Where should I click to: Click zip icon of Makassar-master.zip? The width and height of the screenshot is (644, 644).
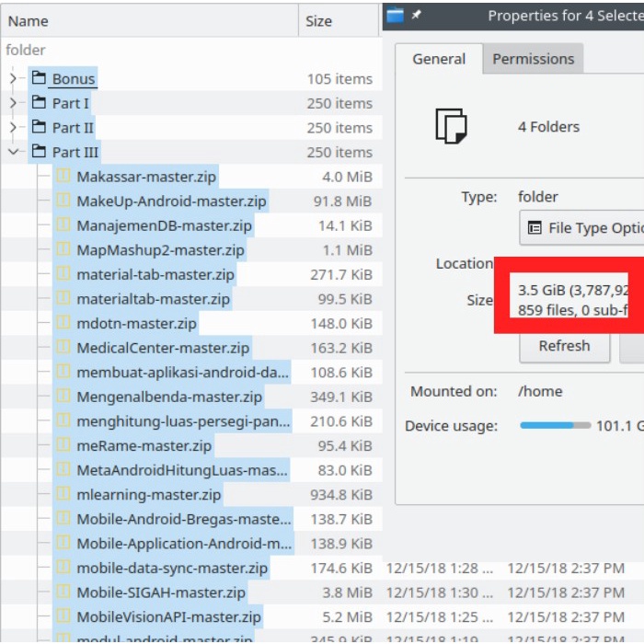[x=63, y=176]
